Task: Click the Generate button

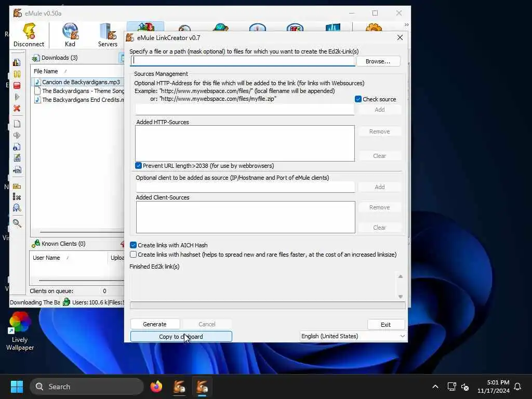Action: point(155,324)
